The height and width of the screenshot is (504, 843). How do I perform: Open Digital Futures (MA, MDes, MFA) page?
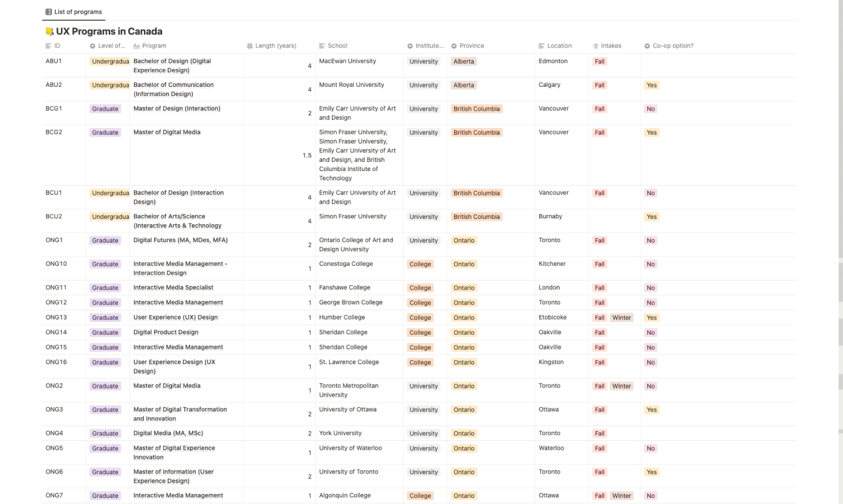181,240
